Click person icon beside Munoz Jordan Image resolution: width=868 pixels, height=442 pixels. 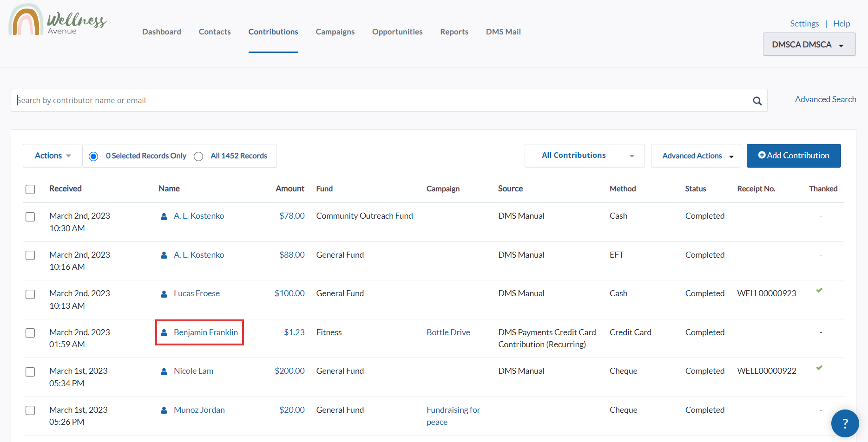pyautogui.click(x=164, y=410)
